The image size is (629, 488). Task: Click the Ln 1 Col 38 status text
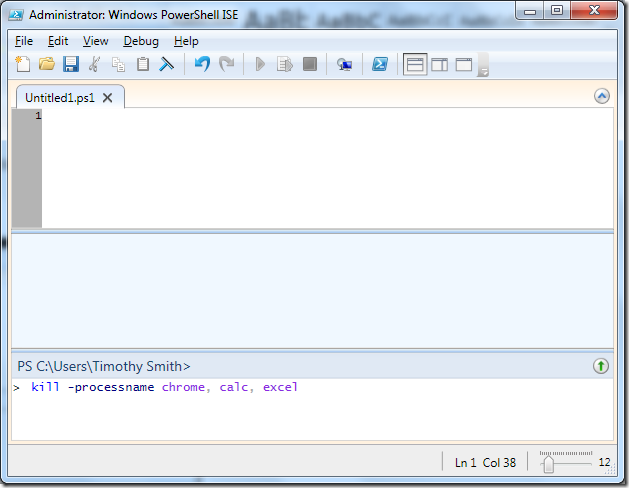(x=485, y=463)
